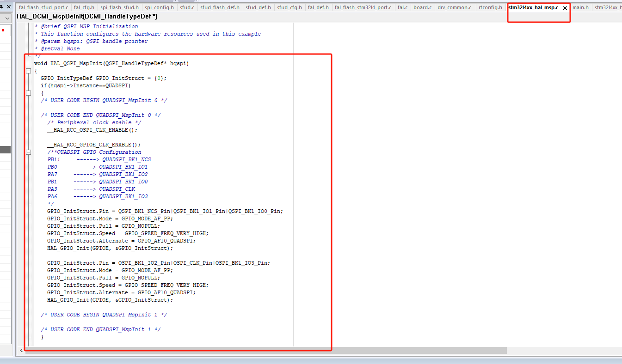Click 'USER CODE BEGIN QUADSPI_MspInit 1' comment
Image resolution: width=622 pixels, height=364 pixels.
point(104,315)
